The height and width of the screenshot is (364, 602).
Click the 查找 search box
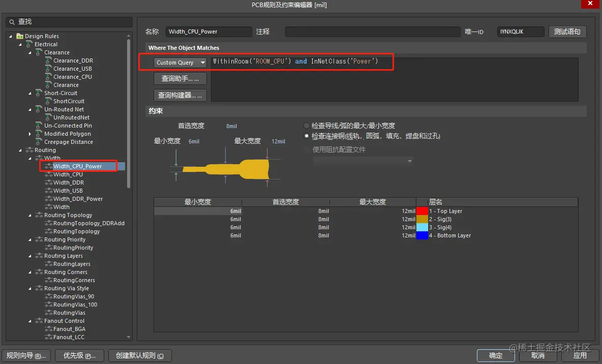[x=69, y=22]
